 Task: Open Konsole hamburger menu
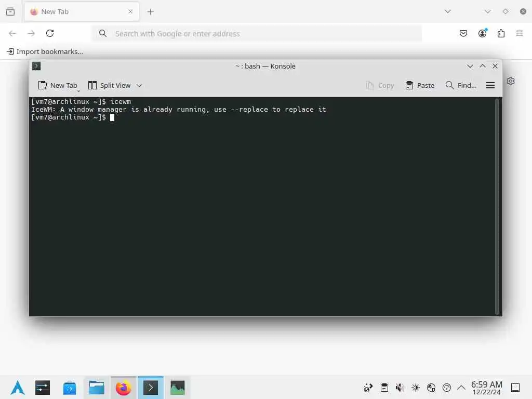point(490,86)
